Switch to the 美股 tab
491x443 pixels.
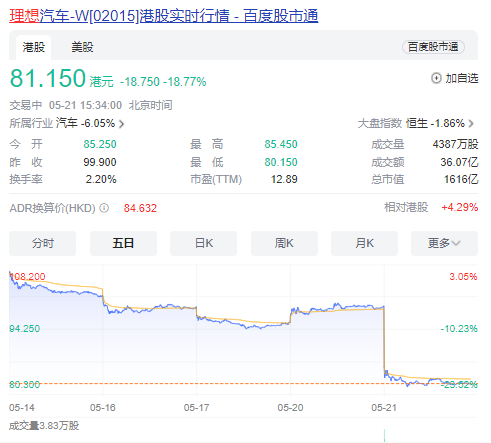pyautogui.click(x=82, y=47)
